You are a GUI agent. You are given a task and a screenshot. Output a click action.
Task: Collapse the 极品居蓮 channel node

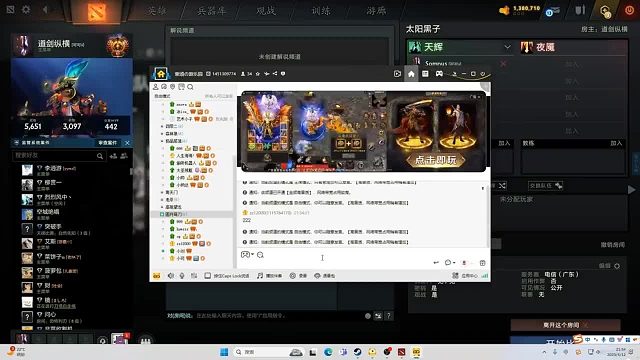(162, 141)
